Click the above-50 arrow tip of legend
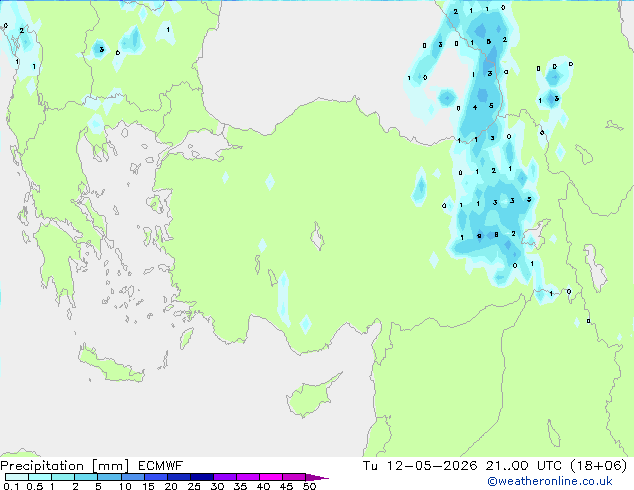This screenshot has height=490, width=634. [x=317, y=477]
